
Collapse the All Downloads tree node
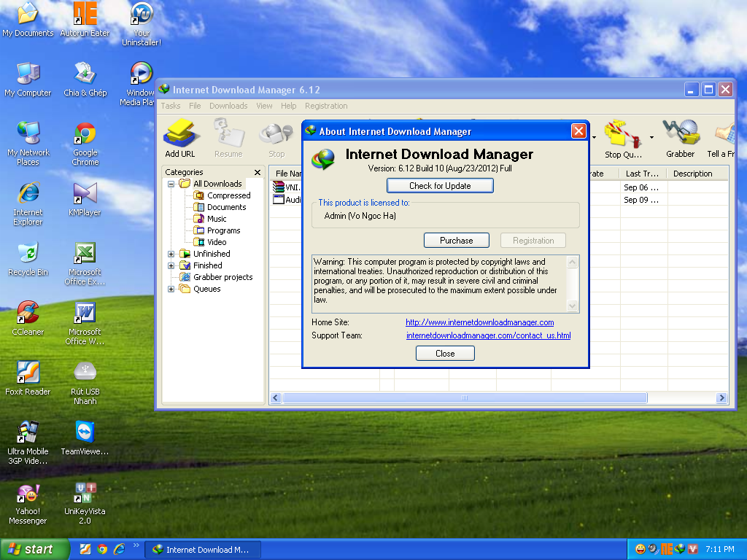coord(171,184)
